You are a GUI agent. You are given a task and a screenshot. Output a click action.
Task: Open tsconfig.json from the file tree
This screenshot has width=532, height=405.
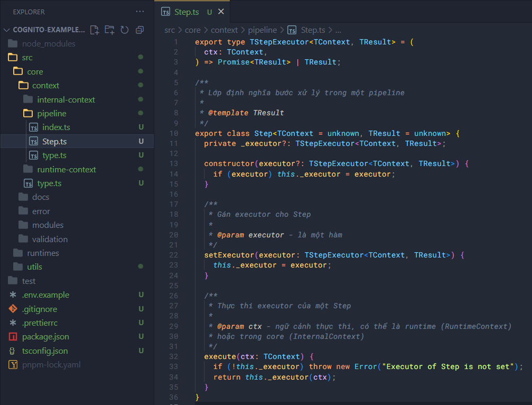44,351
